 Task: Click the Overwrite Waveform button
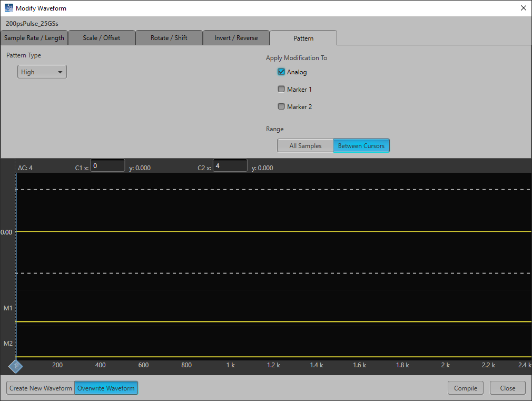click(106, 387)
